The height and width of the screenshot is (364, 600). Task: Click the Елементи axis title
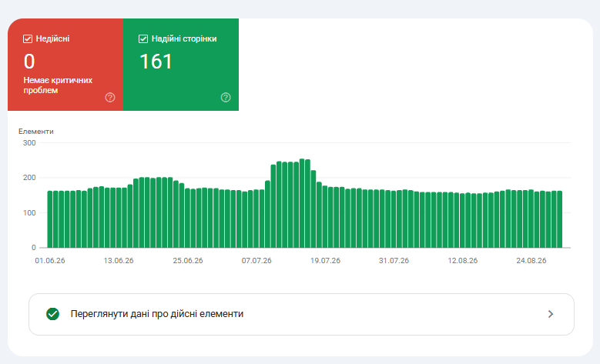[36, 132]
